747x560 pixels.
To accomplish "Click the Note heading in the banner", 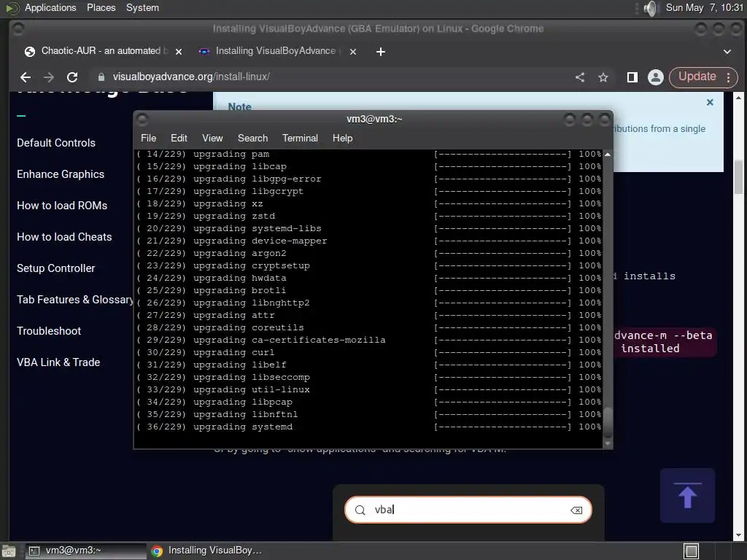I will click(239, 107).
